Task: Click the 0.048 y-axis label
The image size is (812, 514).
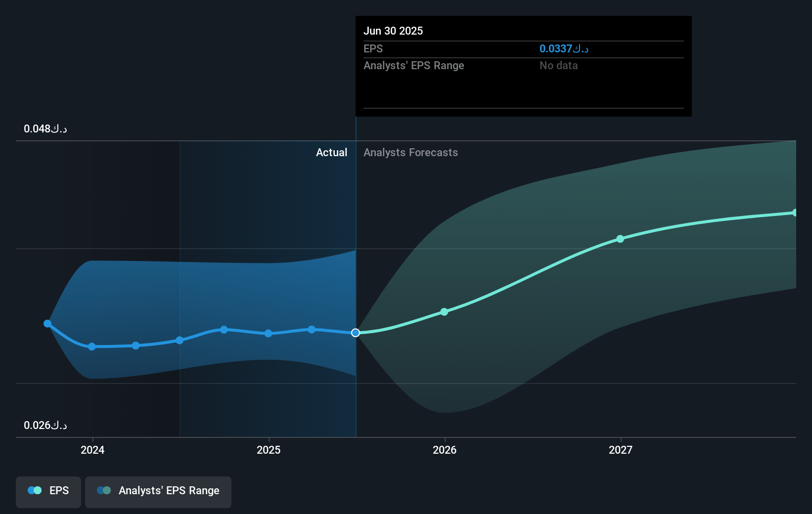Action: [45, 128]
